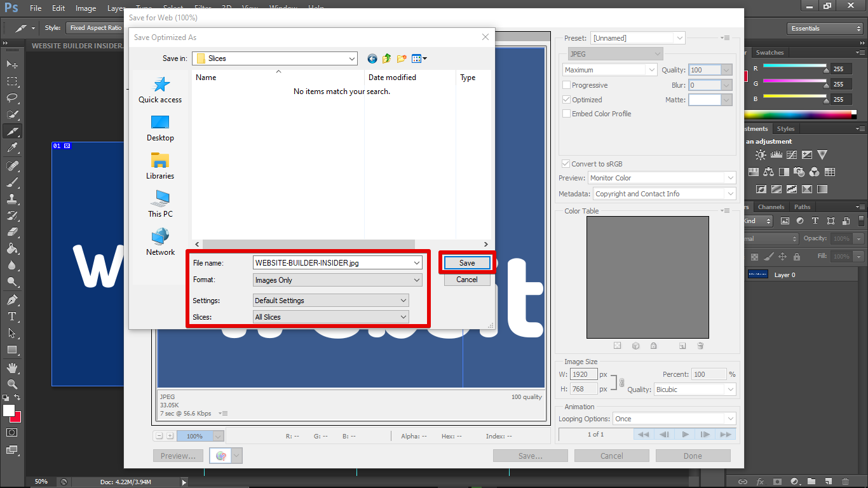This screenshot has width=868, height=488.
Task: Select the History Brush tool
Action: [x=12, y=215]
